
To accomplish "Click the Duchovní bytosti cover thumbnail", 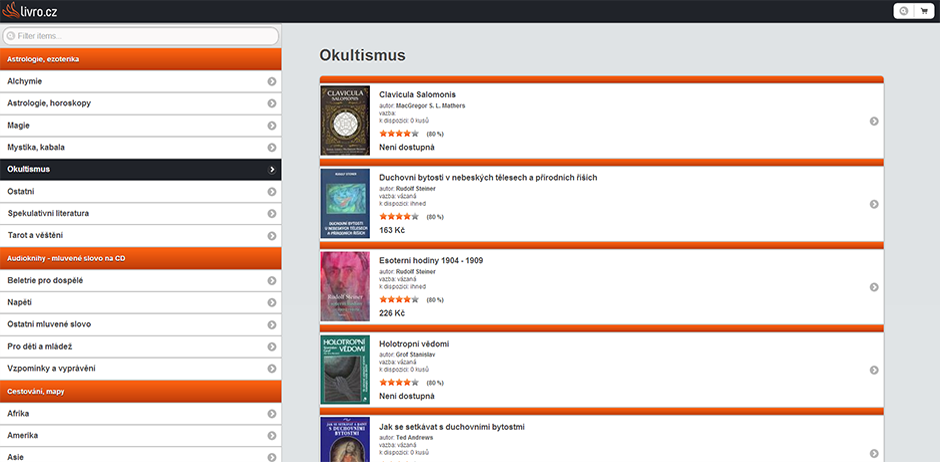I will tap(345, 204).
